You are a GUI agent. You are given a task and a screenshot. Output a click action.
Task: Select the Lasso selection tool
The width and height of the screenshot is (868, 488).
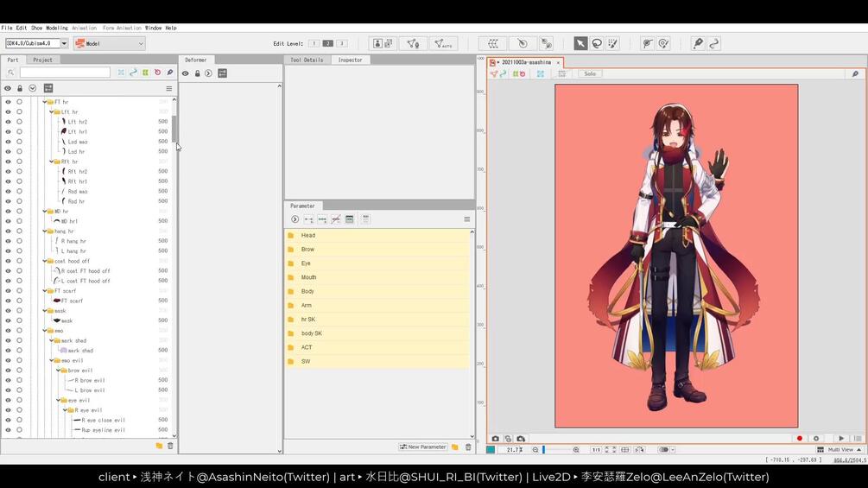(x=597, y=43)
